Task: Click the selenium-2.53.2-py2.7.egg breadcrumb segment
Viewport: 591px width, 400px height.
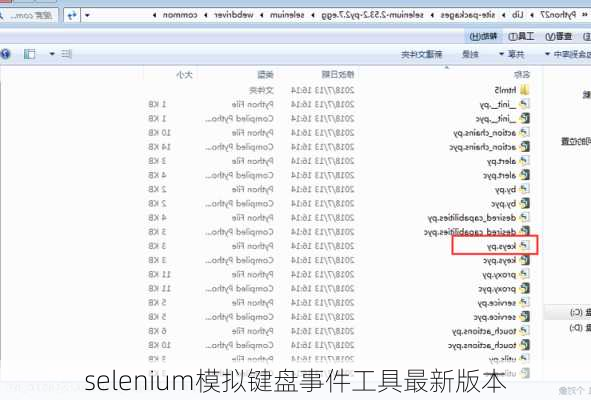Action: point(372,15)
